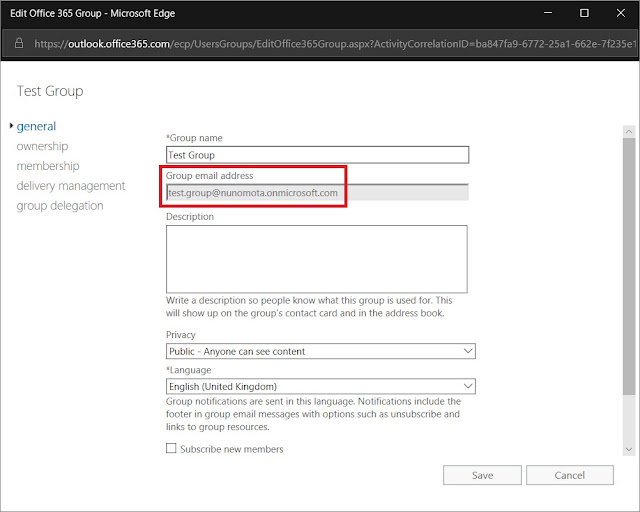This screenshot has height=512, width=640.
Task: Click the Subscribe new members label
Action: point(231,449)
